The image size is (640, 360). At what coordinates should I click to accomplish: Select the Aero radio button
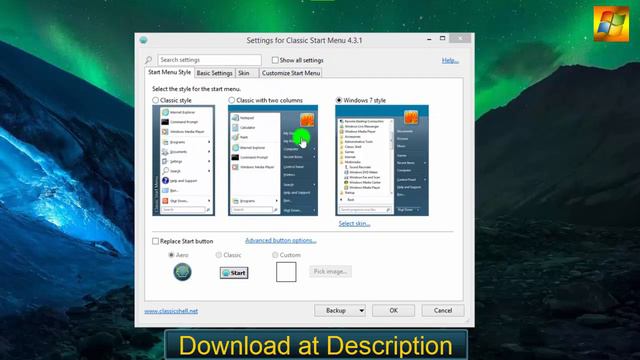pos(171,255)
